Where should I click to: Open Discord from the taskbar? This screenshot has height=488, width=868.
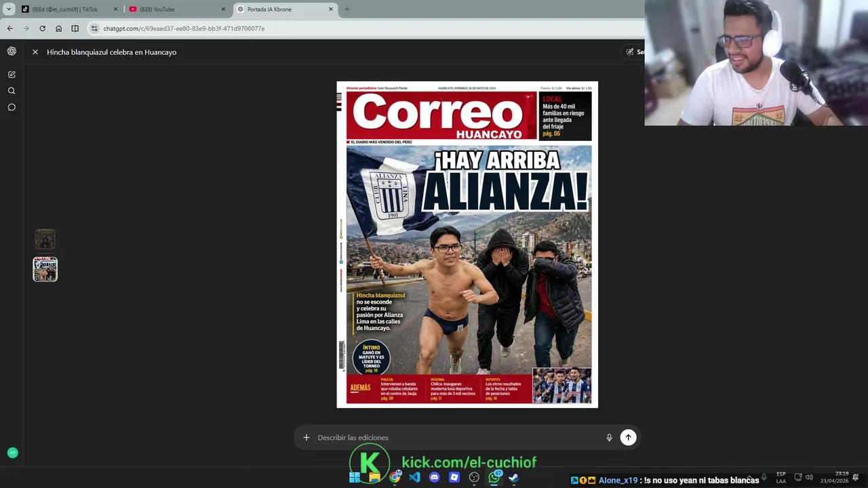[x=434, y=478]
